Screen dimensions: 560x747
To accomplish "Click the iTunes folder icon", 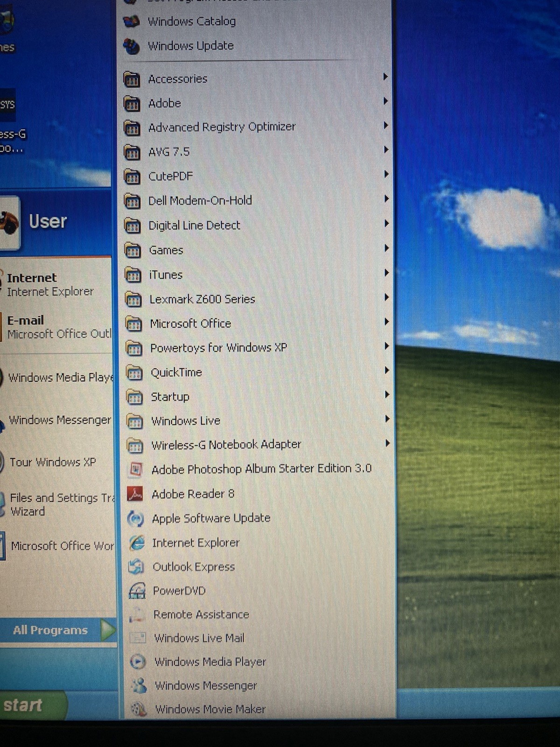I will [133, 275].
